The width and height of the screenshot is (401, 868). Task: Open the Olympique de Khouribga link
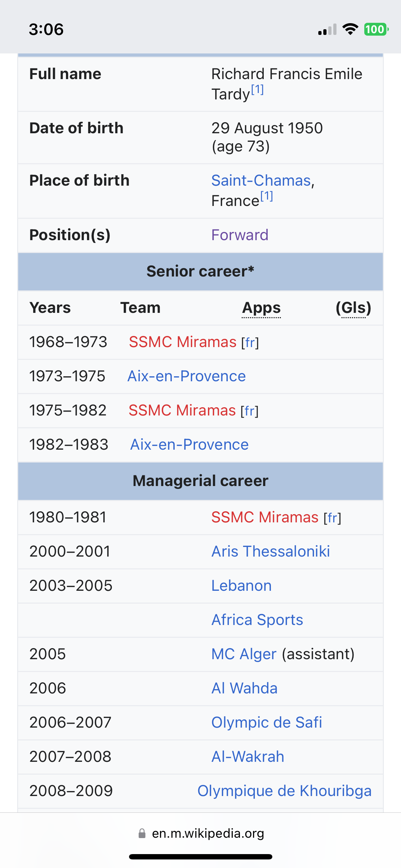pyautogui.click(x=284, y=791)
